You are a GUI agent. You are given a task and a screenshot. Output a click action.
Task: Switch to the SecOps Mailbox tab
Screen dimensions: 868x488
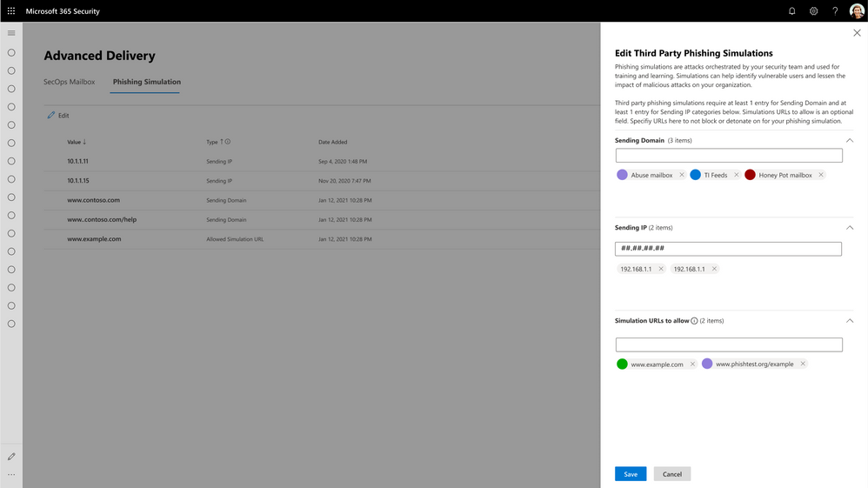pyautogui.click(x=70, y=82)
